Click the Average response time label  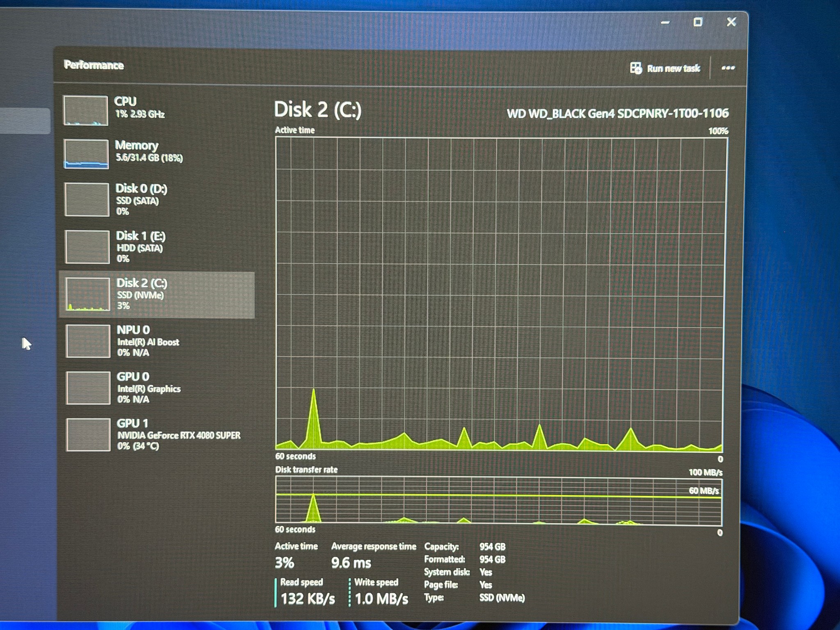click(x=374, y=546)
